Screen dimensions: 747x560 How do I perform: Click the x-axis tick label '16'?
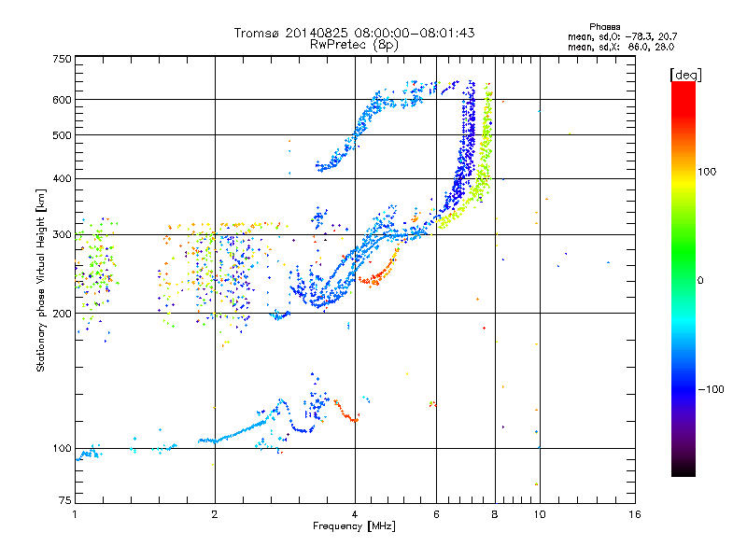635,514
